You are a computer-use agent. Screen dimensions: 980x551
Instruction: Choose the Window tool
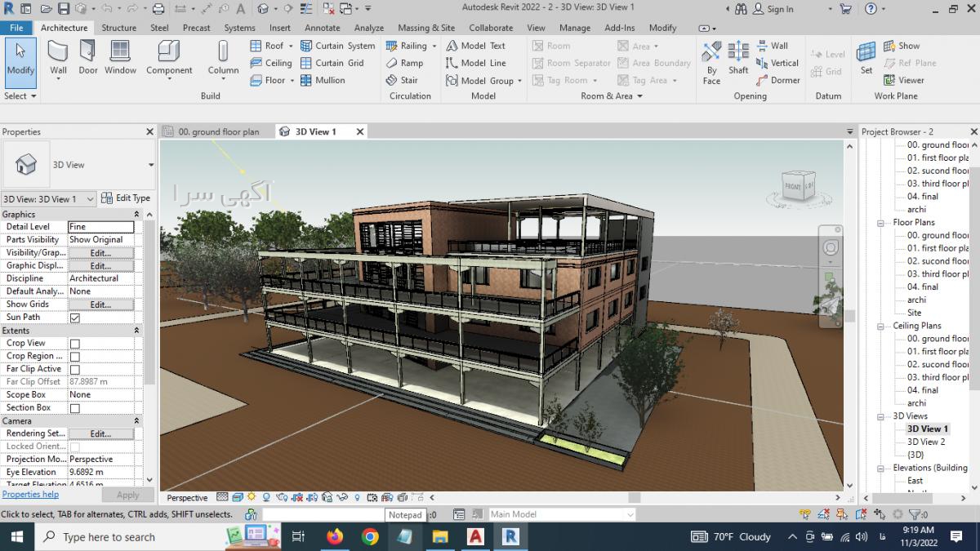pos(120,57)
